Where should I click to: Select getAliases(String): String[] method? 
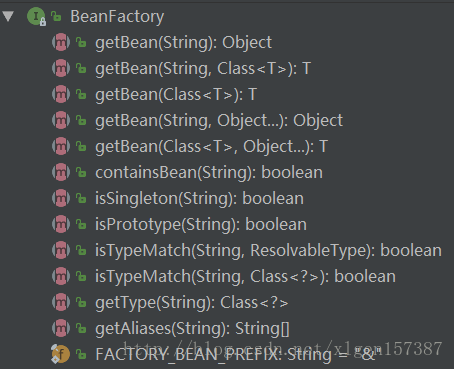tap(192, 329)
